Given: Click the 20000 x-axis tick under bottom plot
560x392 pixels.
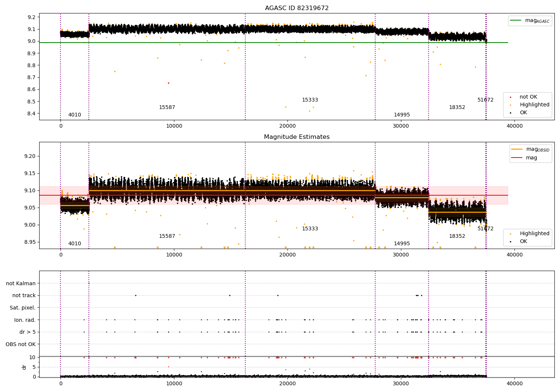Looking at the screenshot, I should coord(287,384).
